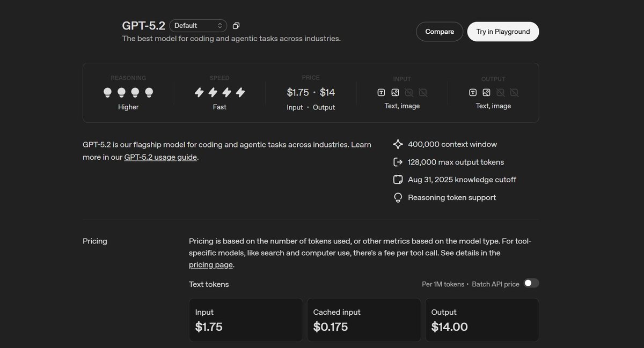Copy the GPT-5.2 model name icon
This screenshot has height=348, width=644.
236,26
